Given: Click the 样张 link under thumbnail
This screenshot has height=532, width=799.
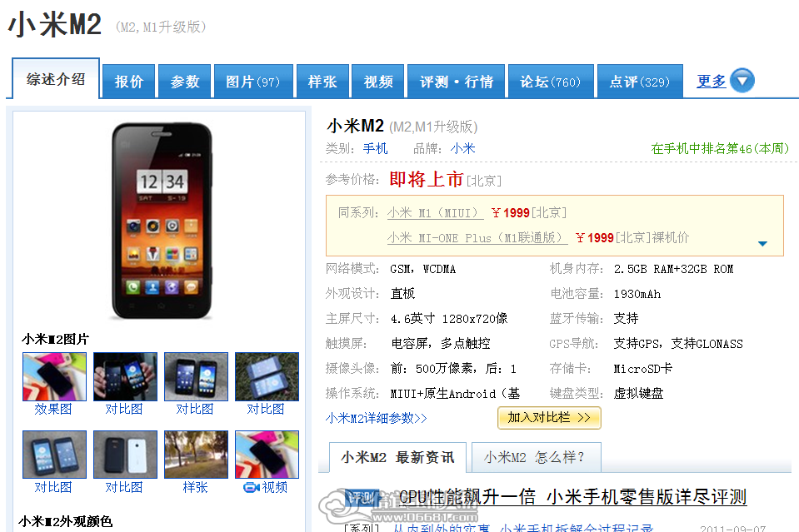Looking at the screenshot, I should coord(195,487).
